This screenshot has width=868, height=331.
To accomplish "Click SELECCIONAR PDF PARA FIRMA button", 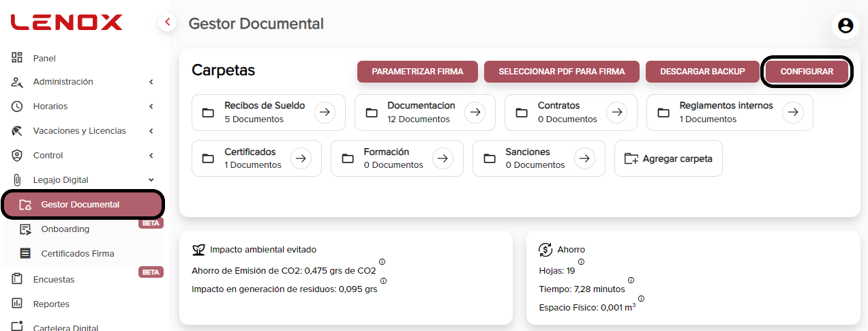I will pyautogui.click(x=562, y=72).
